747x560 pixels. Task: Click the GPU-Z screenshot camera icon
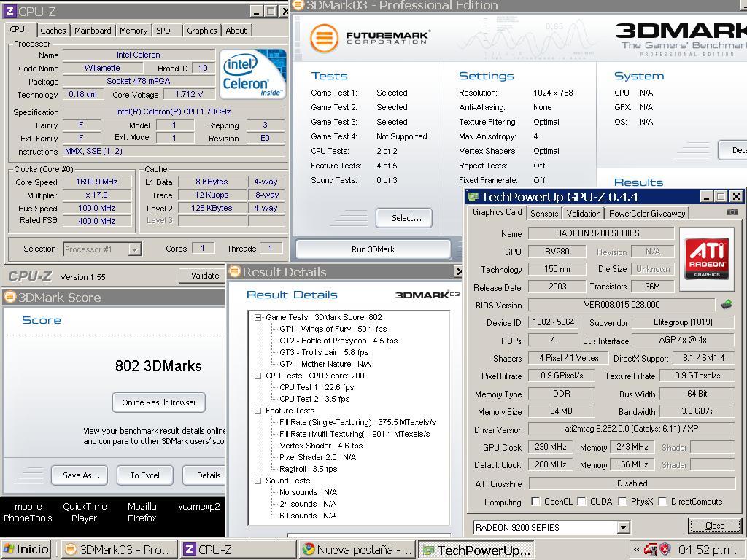click(x=732, y=212)
